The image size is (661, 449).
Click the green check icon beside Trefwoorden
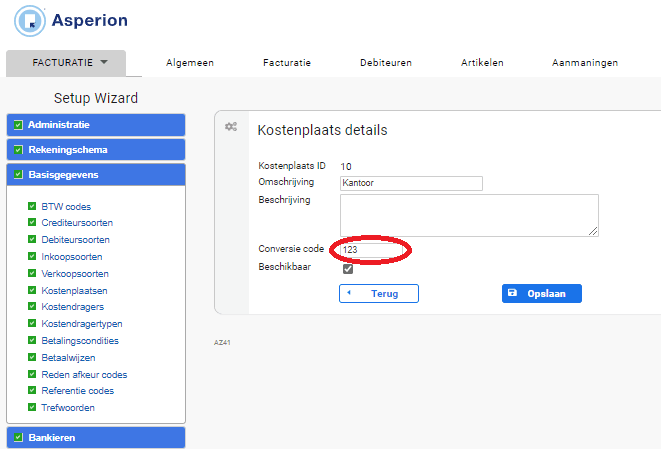tap(32, 407)
